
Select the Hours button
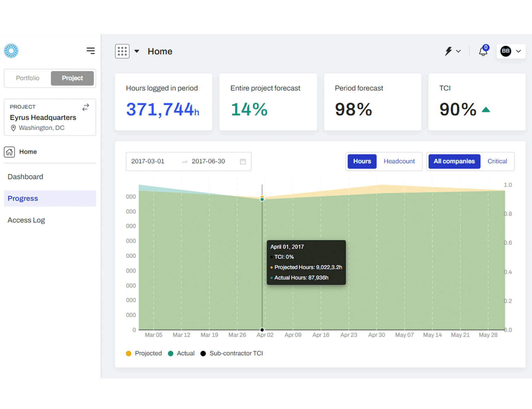click(362, 161)
